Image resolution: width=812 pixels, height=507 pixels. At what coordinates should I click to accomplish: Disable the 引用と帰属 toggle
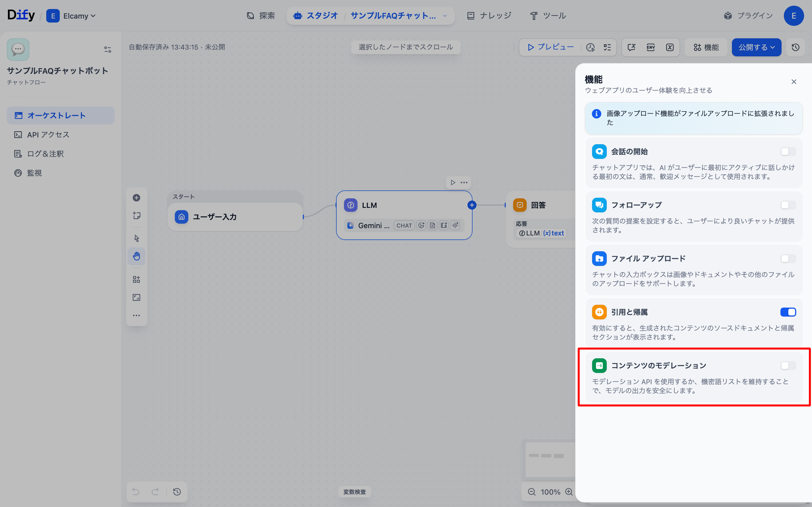[x=787, y=312]
